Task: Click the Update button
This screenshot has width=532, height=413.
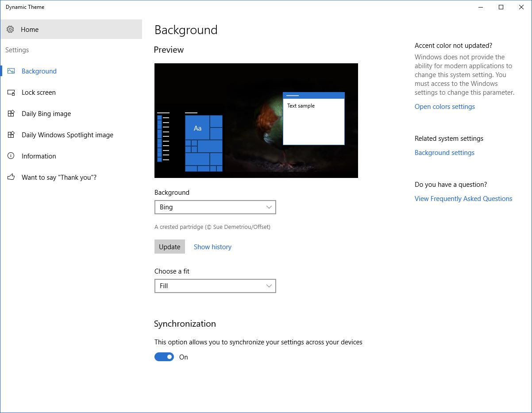Action: (x=170, y=247)
